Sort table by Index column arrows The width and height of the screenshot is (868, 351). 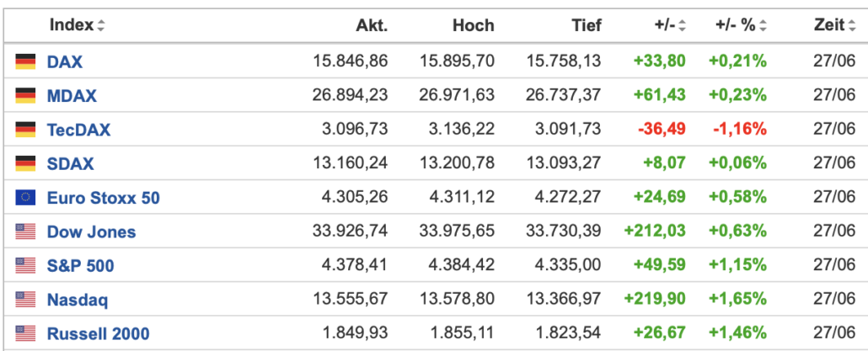tap(101, 25)
